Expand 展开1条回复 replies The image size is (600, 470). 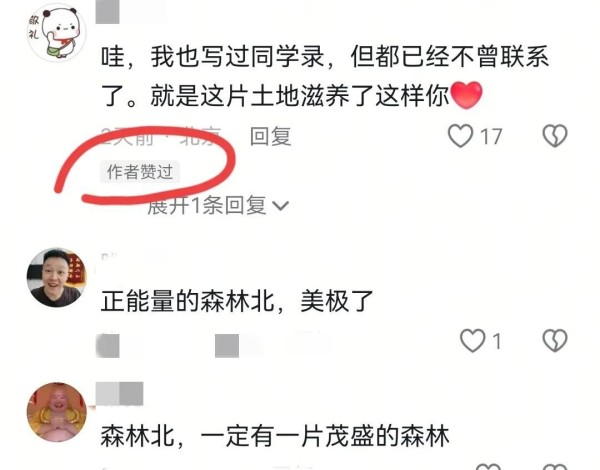point(218,206)
